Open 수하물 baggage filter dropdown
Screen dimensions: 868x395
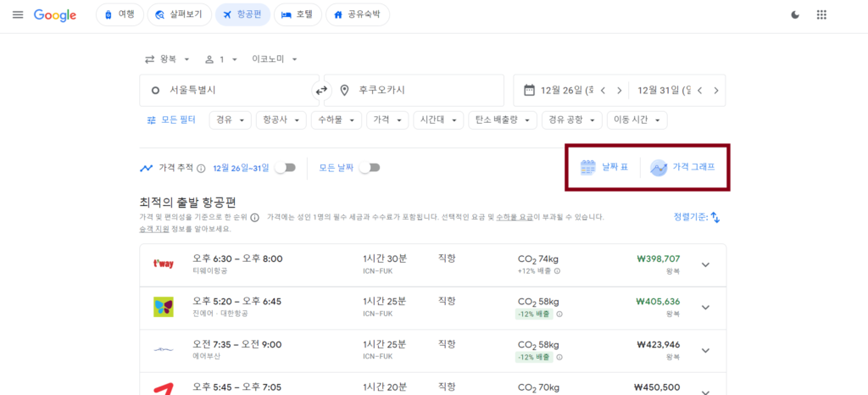coord(337,120)
